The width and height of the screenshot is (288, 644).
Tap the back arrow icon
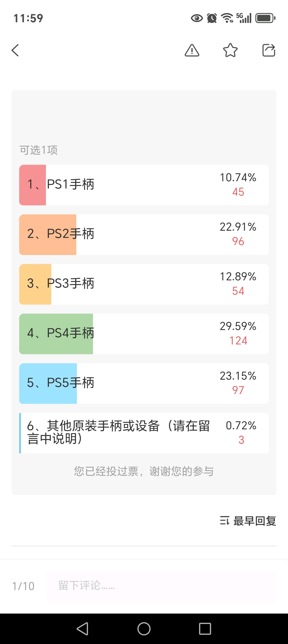click(15, 50)
